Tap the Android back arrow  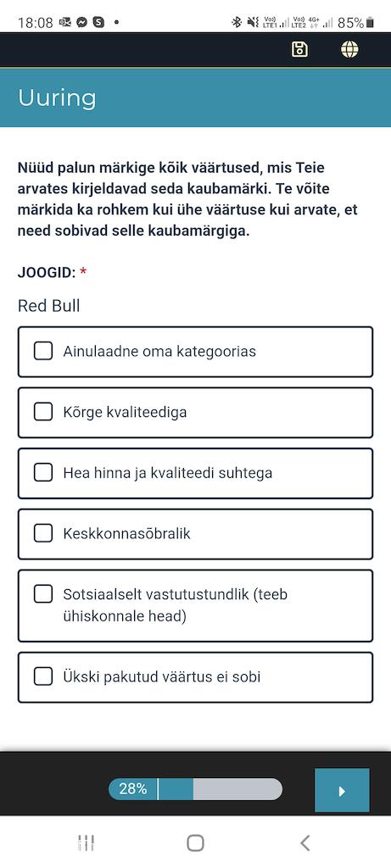pos(305,843)
